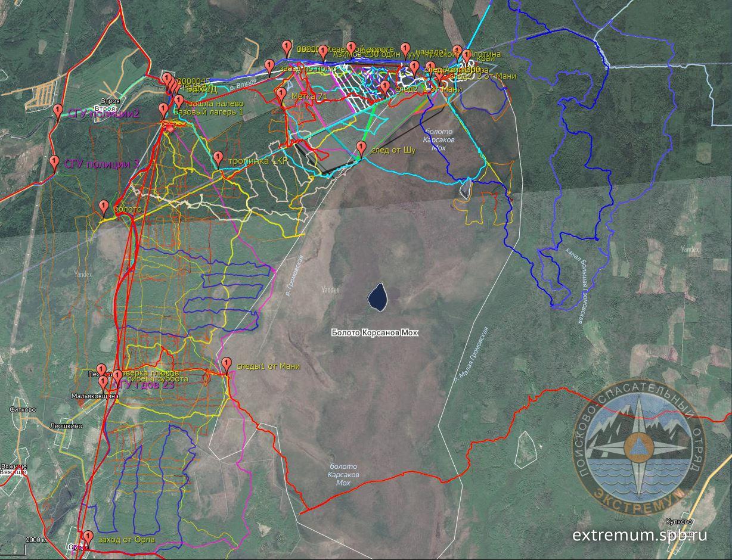
Task: Click the Метка 71 label text
Action: (x=310, y=96)
